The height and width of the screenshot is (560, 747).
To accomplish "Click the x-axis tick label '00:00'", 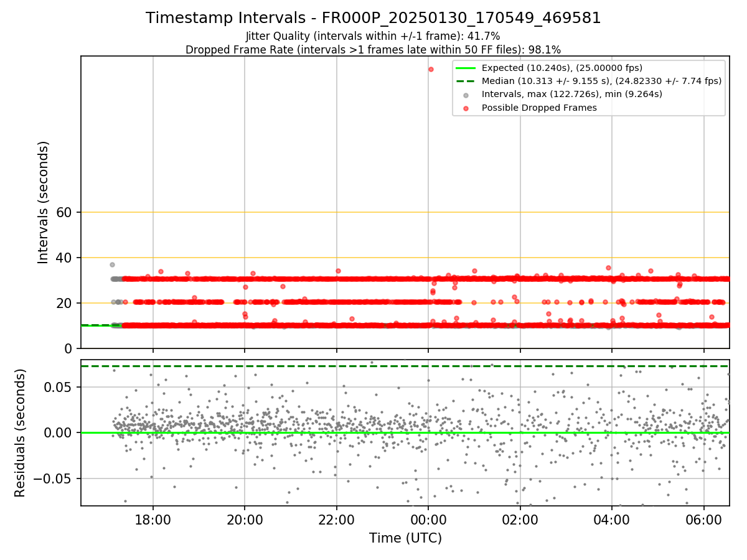I will pyautogui.click(x=428, y=520).
